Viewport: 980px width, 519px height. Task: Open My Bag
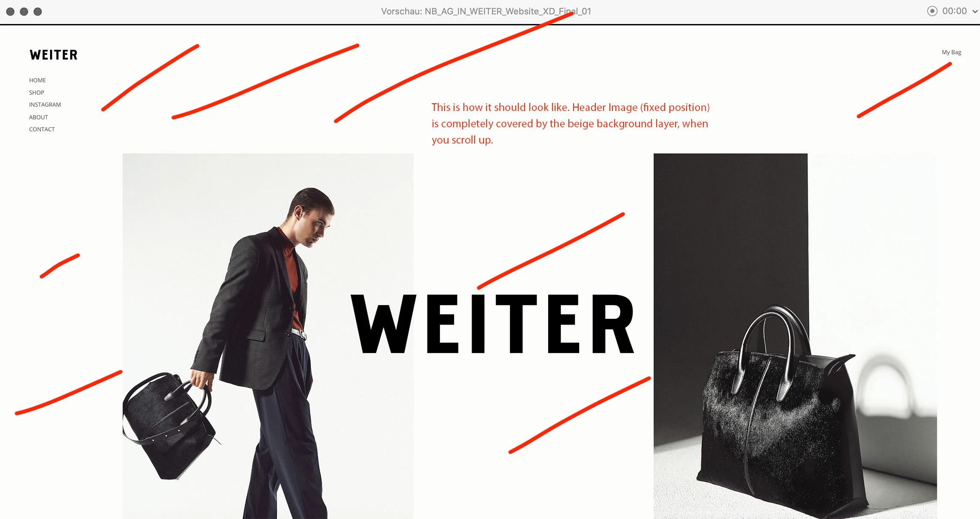[x=951, y=52]
